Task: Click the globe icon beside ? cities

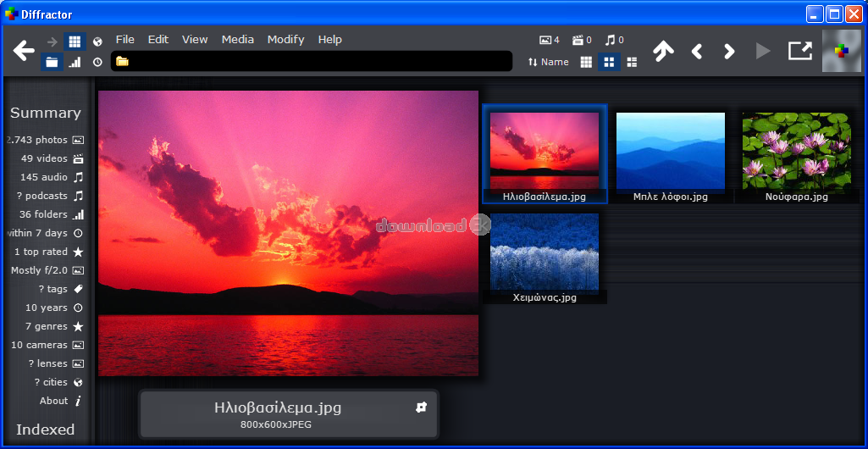Action: pos(78,383)
